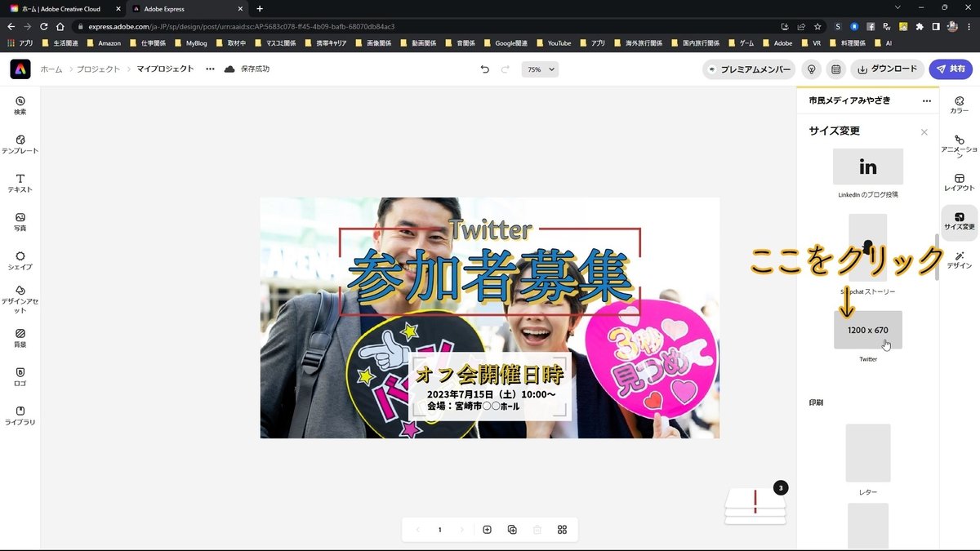
Task: Open the カラー (color) panel
Action: [x=960, y=105]
